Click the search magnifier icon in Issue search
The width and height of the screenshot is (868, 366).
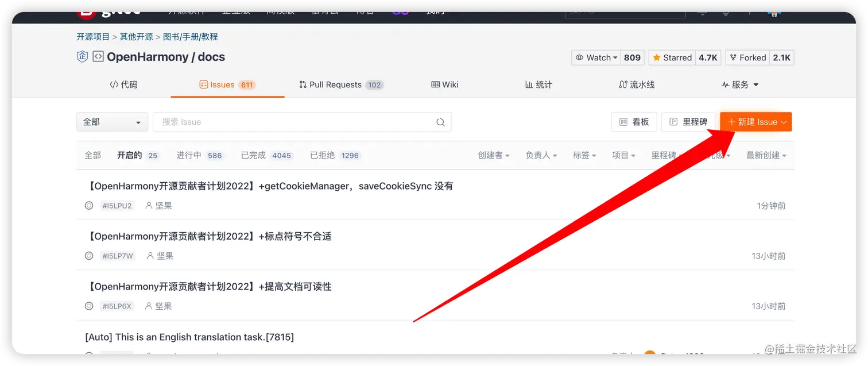tap(440, 122)
